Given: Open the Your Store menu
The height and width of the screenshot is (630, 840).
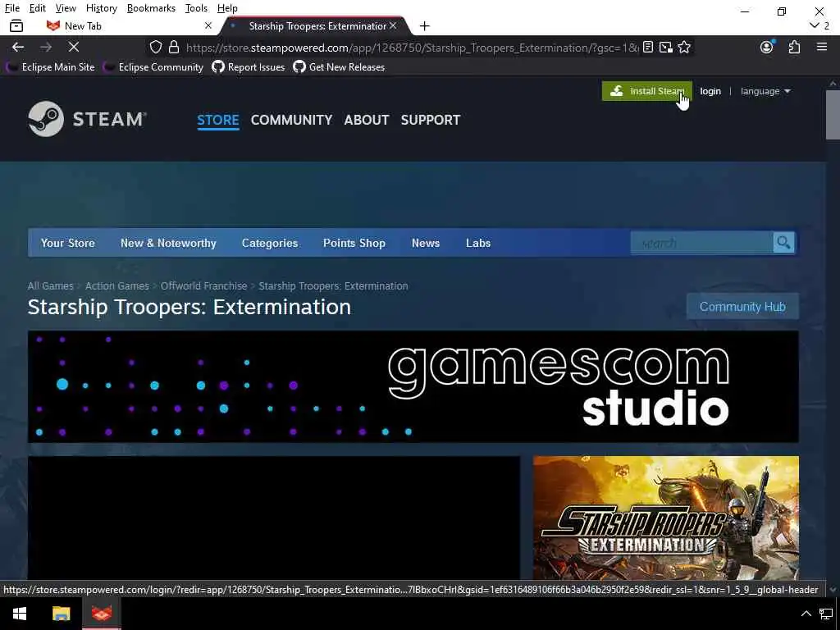Looking at the screenshot, I should (x=67, y=243).
